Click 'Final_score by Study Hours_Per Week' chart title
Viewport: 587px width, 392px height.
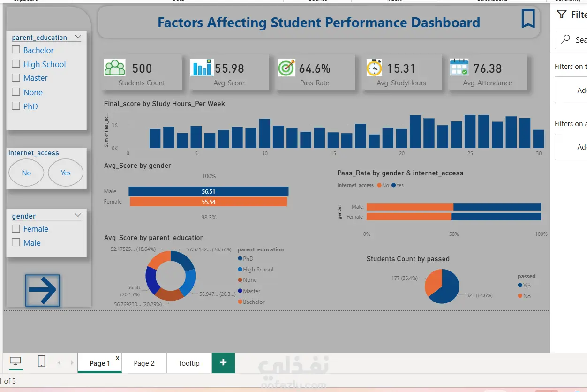(165, 104)
